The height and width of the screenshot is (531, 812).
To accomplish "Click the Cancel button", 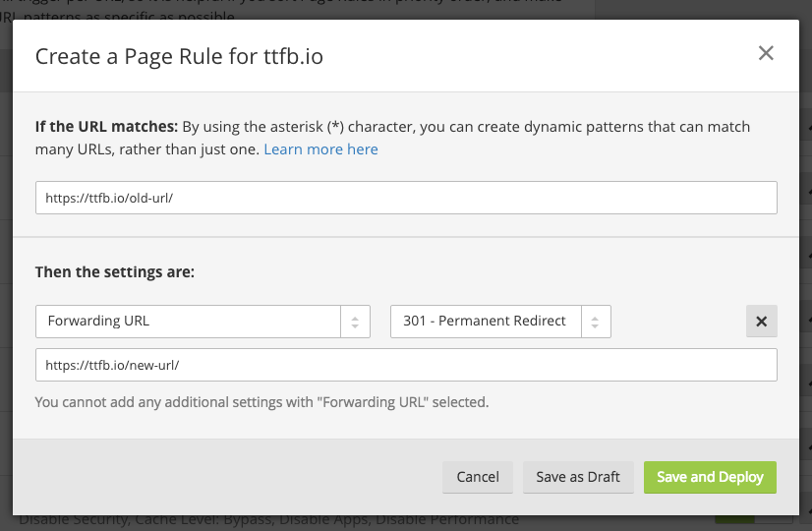I will pos(478,477).
